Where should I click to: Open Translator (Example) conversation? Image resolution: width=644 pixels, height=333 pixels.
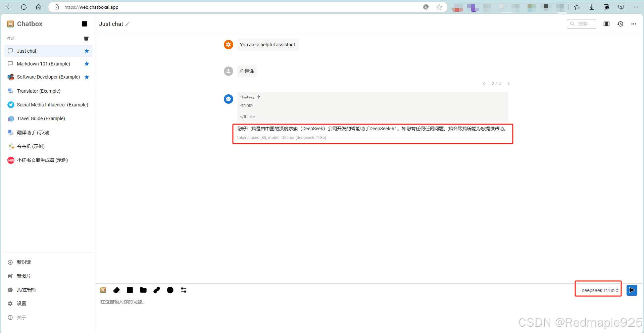tap(48, 91)
